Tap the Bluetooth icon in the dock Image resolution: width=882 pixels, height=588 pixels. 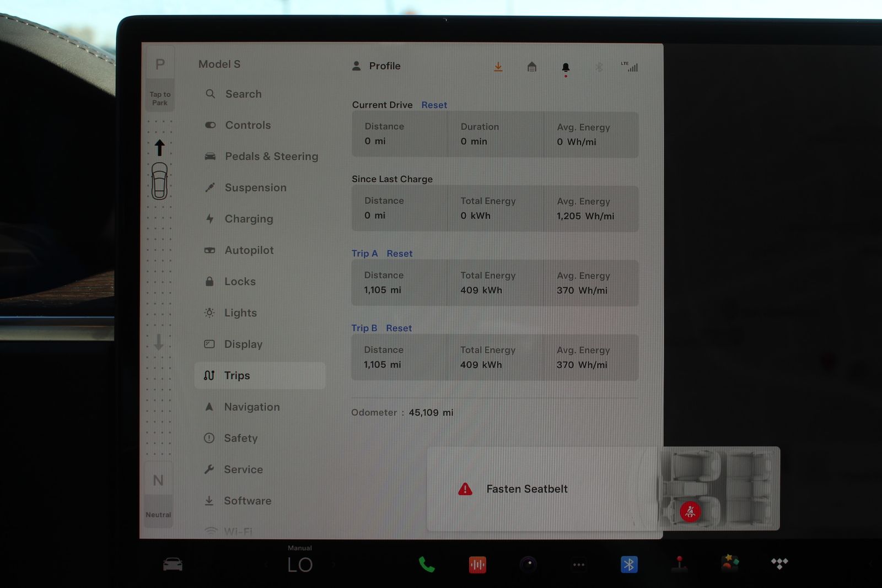(629, 564)
